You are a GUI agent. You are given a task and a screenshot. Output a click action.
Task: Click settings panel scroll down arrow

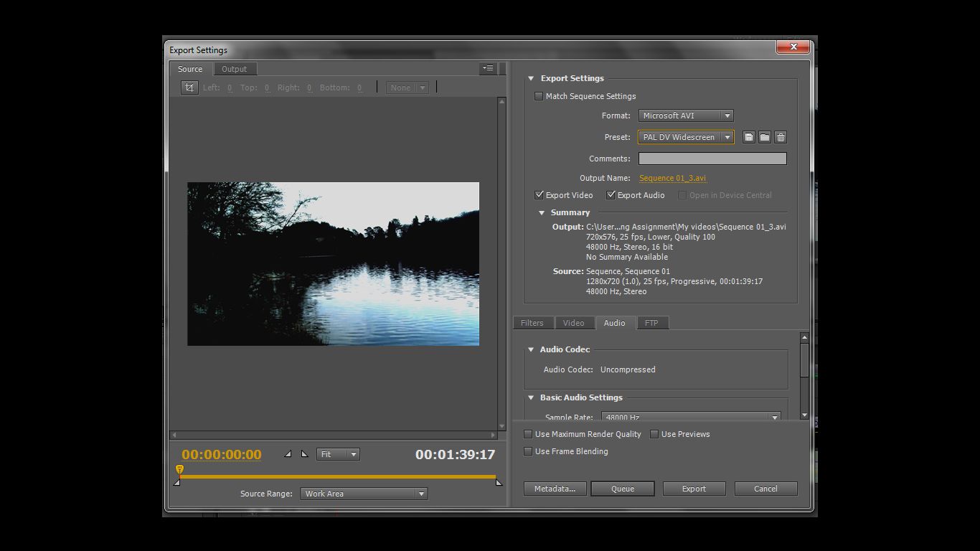coord(804,415)
